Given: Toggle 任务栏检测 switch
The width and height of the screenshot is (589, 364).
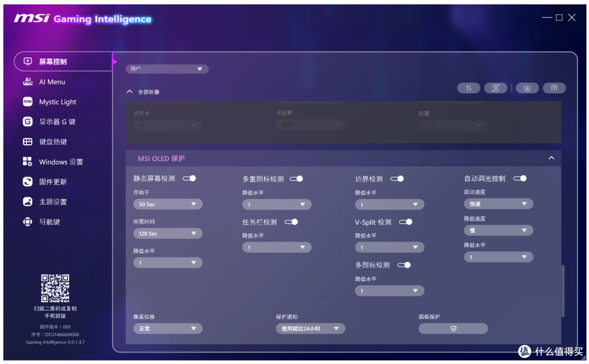Looking at the screenshot, I should [x=291, y=222].
